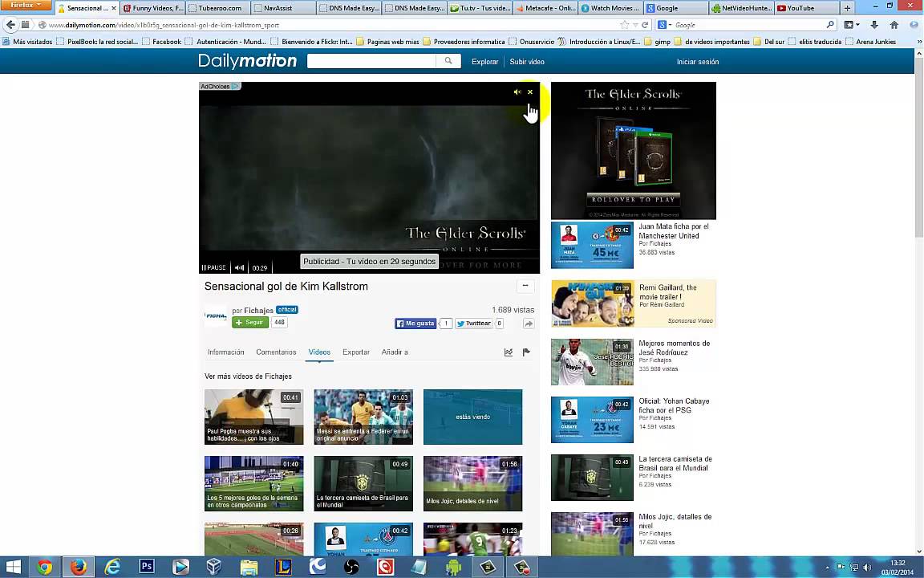Reload the page in Firefox
Screen dimensions: 924x578
click(645, 25)
